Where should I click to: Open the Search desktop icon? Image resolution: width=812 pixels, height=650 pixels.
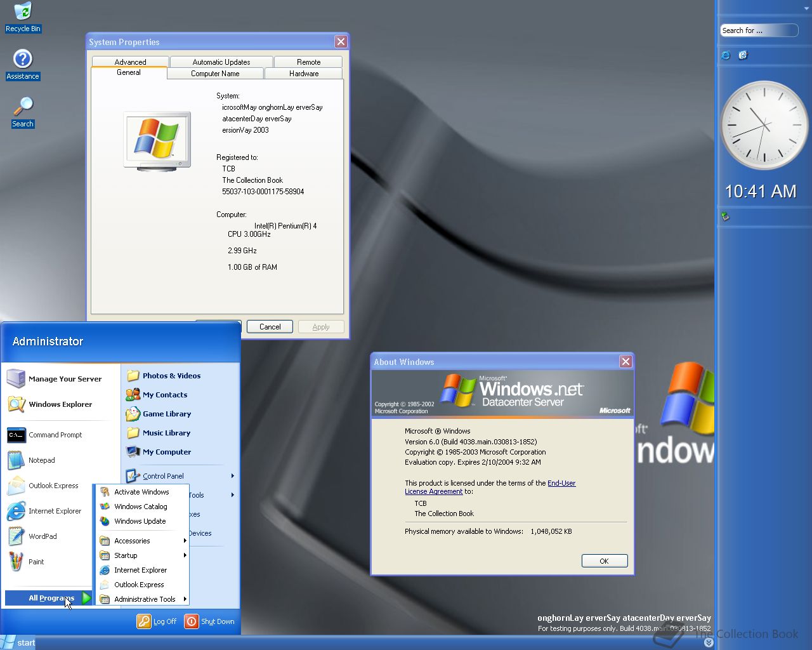pyautogui.click(x=23, y=112)
